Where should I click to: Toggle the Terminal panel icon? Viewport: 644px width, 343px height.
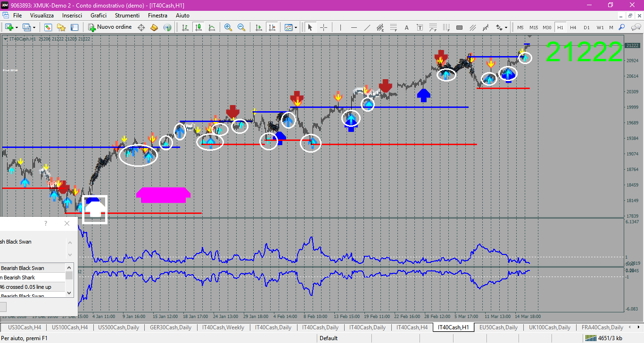coord(74,27)
